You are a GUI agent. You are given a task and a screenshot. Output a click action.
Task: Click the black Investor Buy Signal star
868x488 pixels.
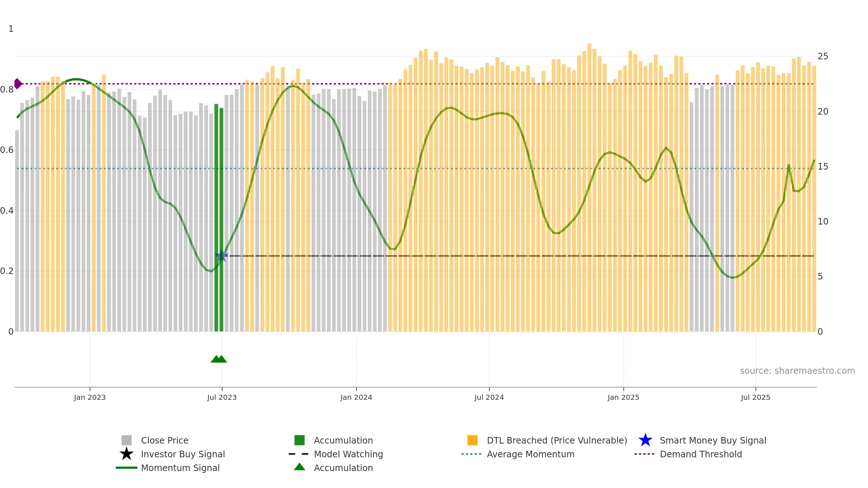(x=126, y=454)
